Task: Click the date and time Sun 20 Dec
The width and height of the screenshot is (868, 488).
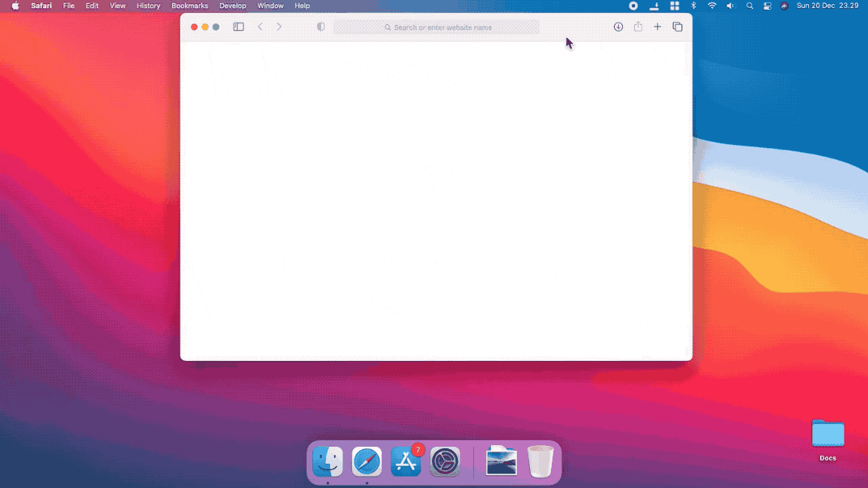Action: coord(828,6)
